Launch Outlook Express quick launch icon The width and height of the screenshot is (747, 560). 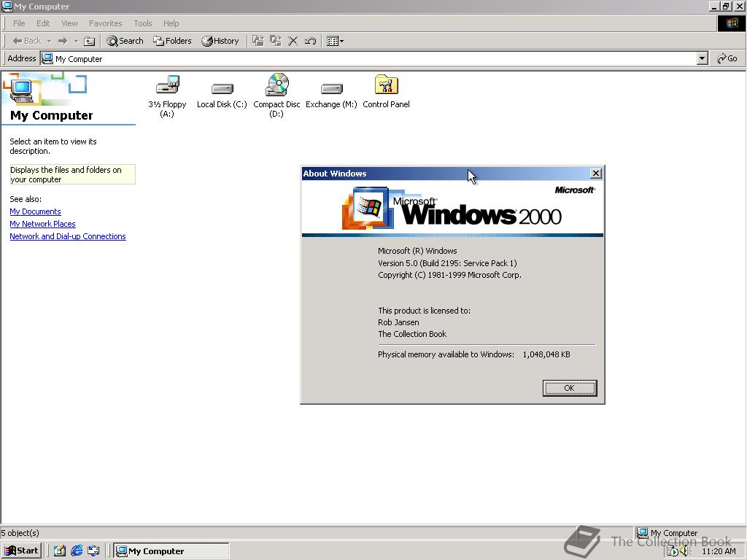(93, 551)
